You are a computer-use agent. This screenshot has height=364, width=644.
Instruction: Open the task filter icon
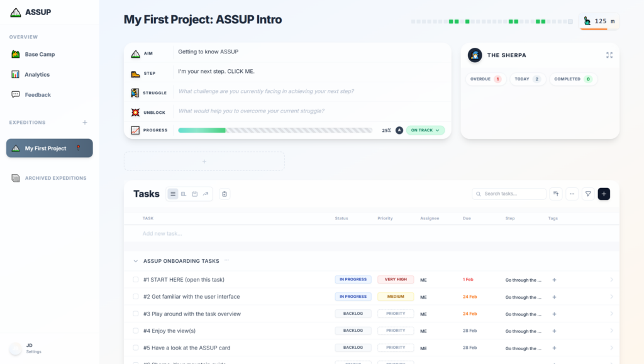point(587,194)
